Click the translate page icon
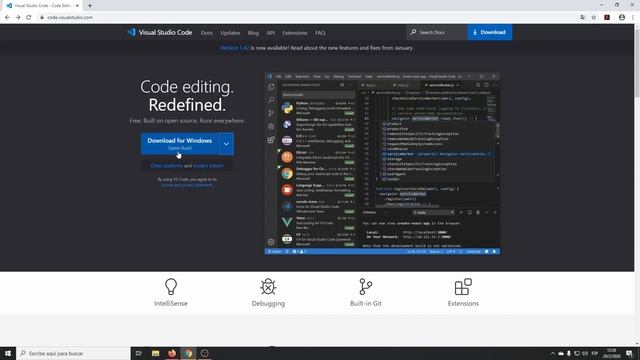This screenshot has width=640, height=360. (582, 18)
